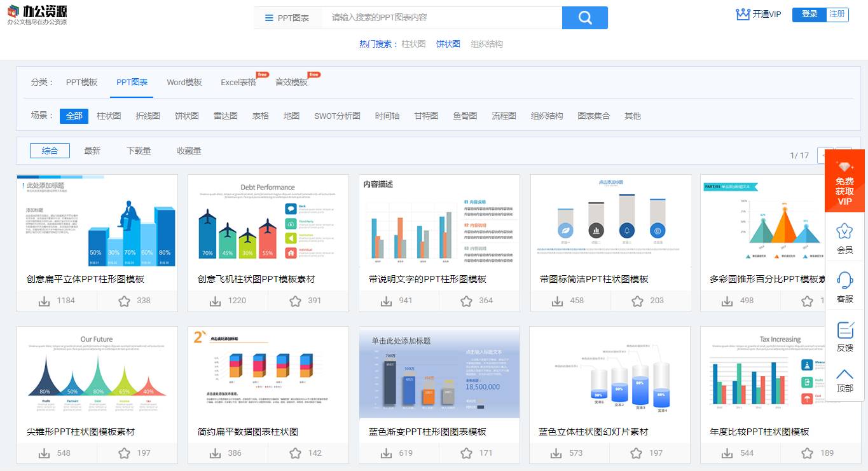Click the 注册 register link
Image resolution: width=868 pixels, height=471 pixels.
(836, 13)
